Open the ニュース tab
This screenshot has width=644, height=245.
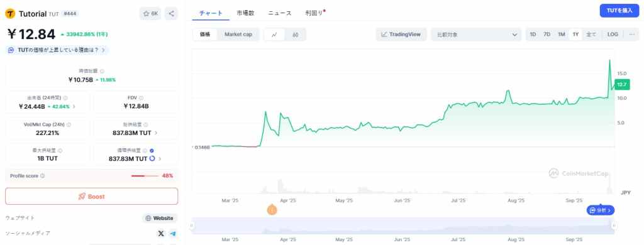click(x=280, y=13)
